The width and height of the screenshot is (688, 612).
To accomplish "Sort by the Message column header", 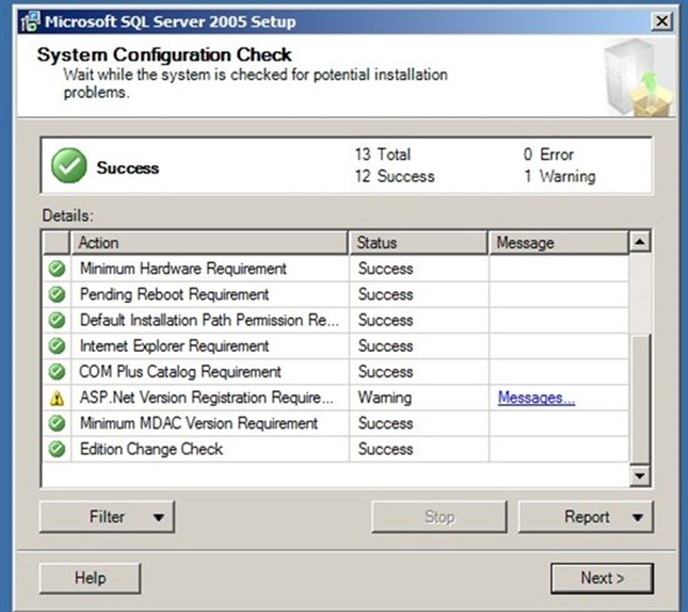I will click(559, 243).
